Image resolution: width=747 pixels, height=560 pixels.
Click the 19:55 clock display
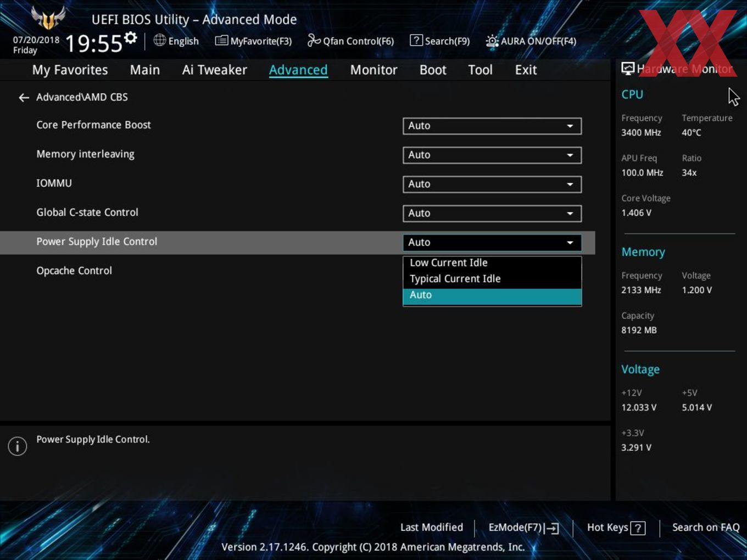click(x=93, y=43)
